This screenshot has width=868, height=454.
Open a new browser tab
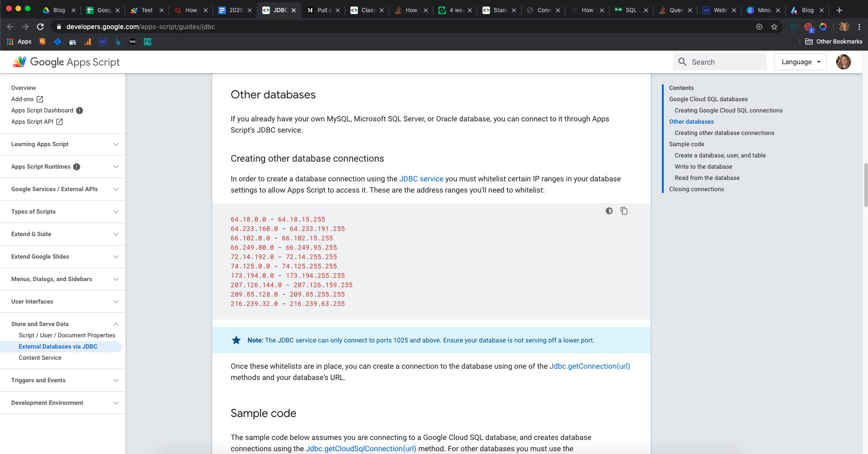839,10
